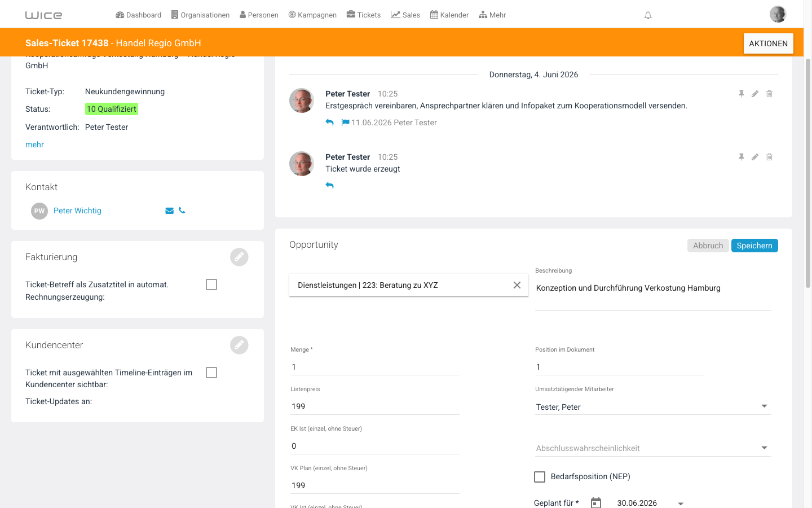Open Abschlusswahrscheinlichkeit dropdown
The height and width of the screenshot is (508, 812).
[x=653, y=448]
